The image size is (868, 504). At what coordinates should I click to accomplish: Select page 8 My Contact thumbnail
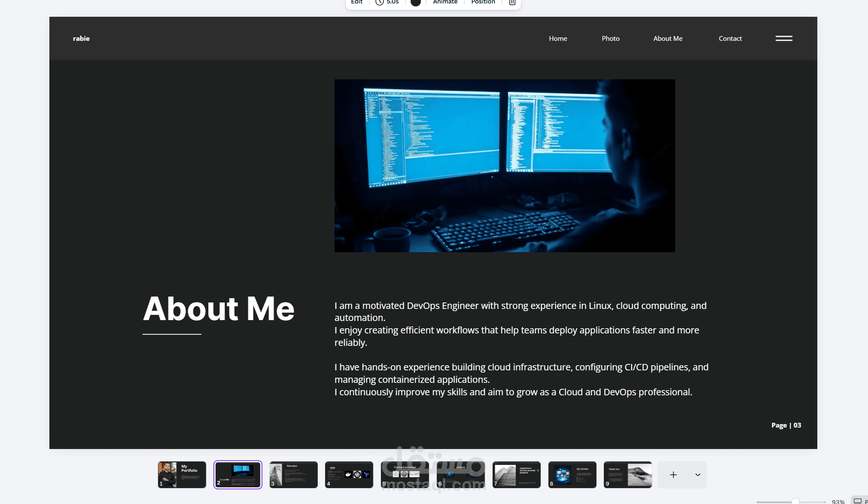point(572,474)
